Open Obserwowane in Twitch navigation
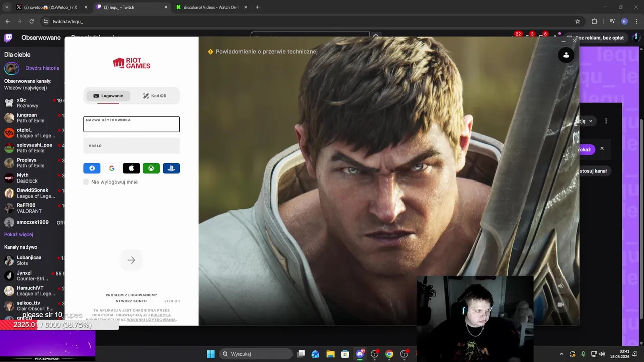 tap(41, 38)
